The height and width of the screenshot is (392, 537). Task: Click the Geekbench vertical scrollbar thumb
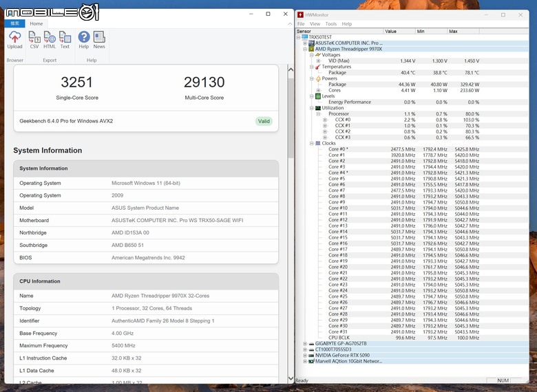click(x=291, y=118)
